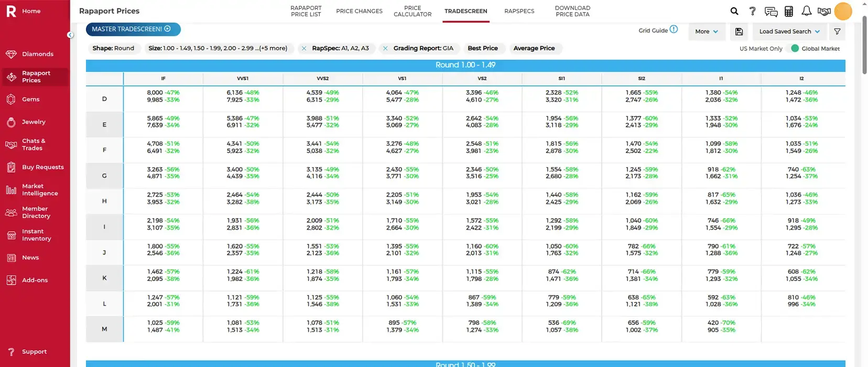Click the page vertical scrollbar

864,45
